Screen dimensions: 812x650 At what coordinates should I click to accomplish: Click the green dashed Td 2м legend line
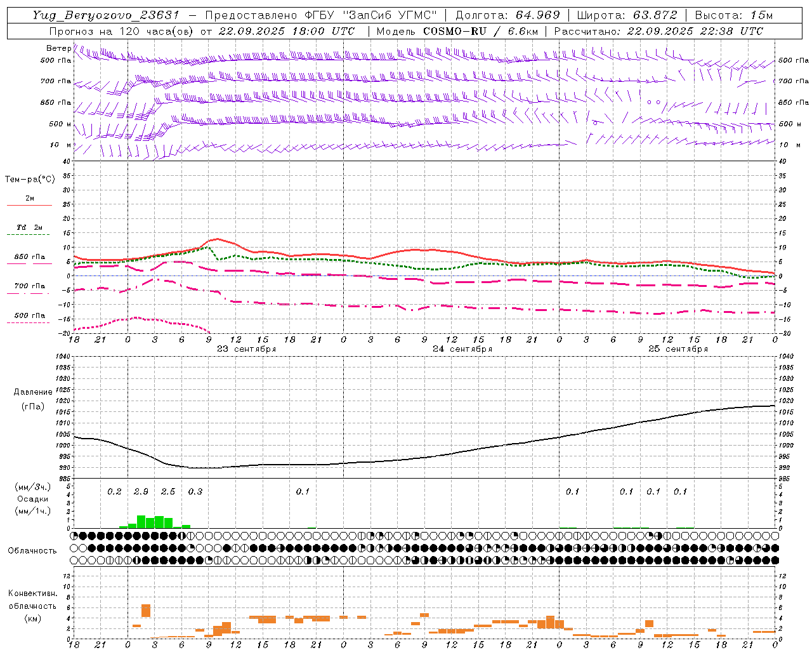pyautogui.click(x=28, y=235)
